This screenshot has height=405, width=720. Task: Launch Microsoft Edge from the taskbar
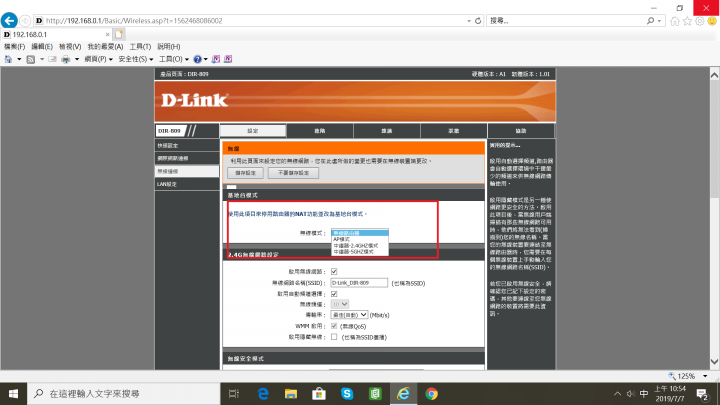click(x=263, y=394)
